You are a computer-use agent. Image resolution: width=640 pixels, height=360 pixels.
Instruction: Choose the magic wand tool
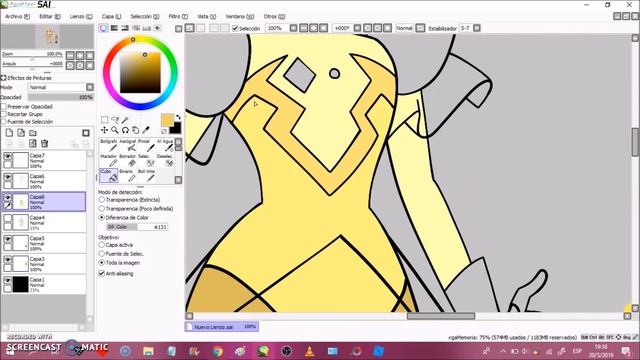point(125,120)
